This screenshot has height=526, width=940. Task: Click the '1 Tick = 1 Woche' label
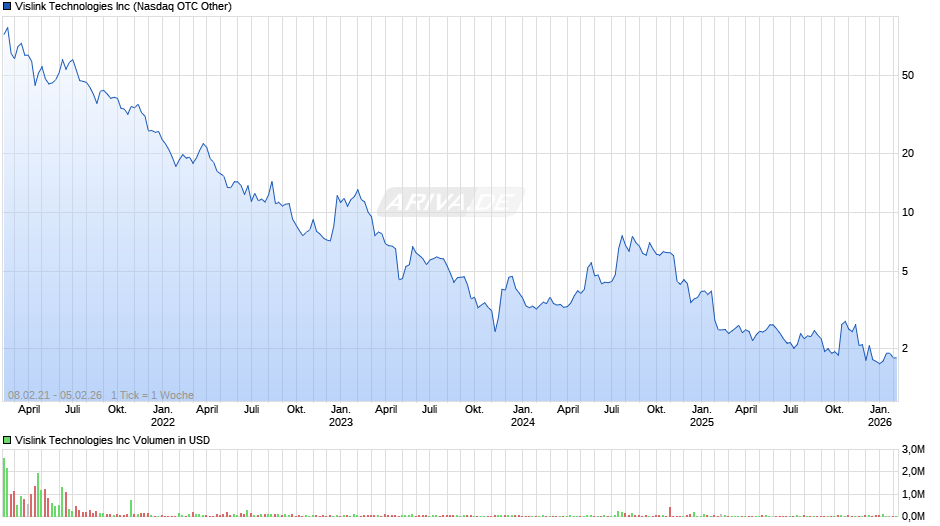(x=152, y=395)
